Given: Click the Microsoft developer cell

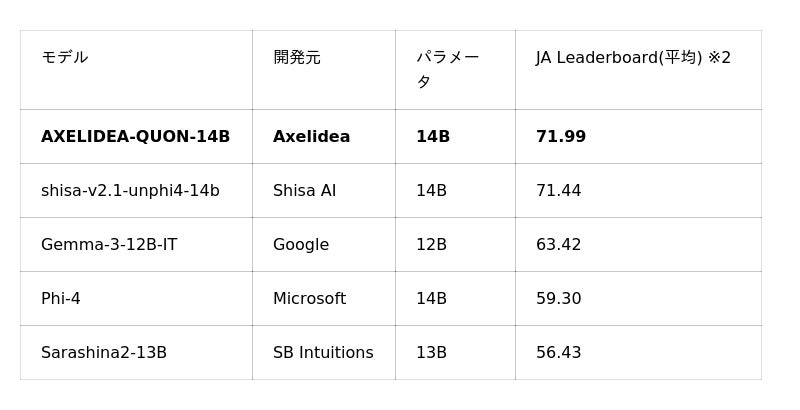Looking at the screenshot, I should point(309,299).
